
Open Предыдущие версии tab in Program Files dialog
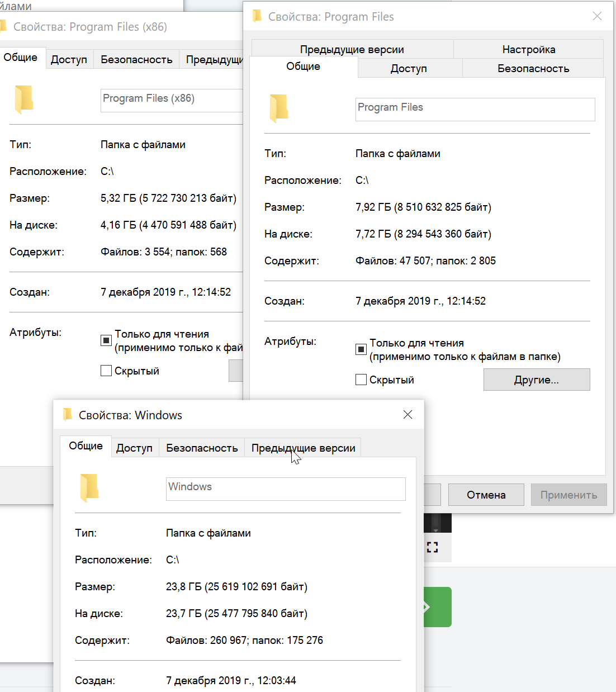point(352,49)
